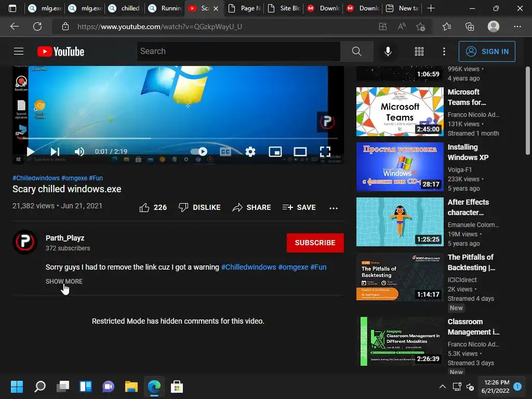
Task: Go to the YouTube home logo
Action: [x=61, y=51]
